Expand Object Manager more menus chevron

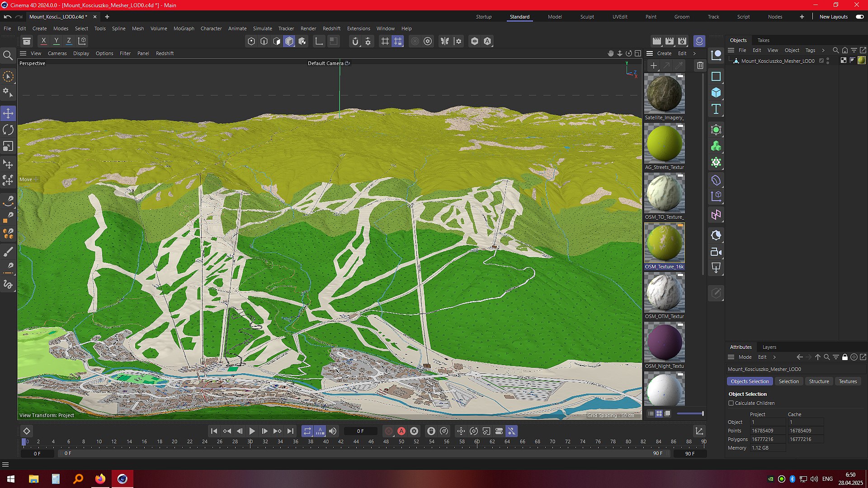point(823,50)
